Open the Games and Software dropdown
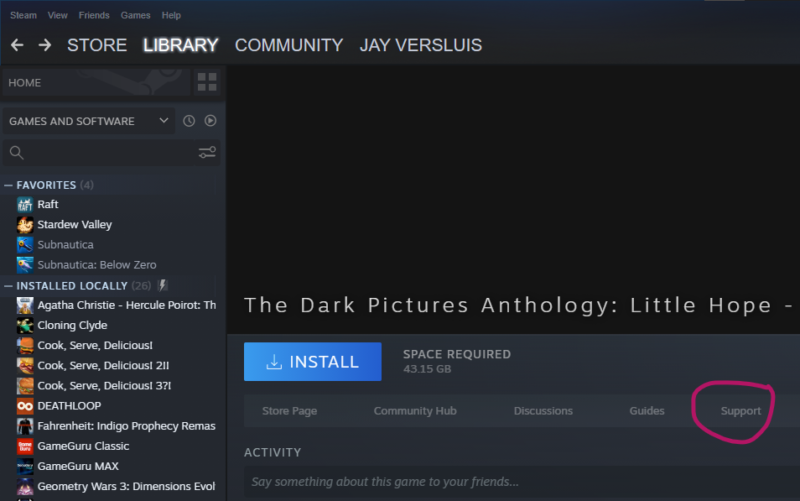Viewport: 800px width, 501px height. pos(89,121)
